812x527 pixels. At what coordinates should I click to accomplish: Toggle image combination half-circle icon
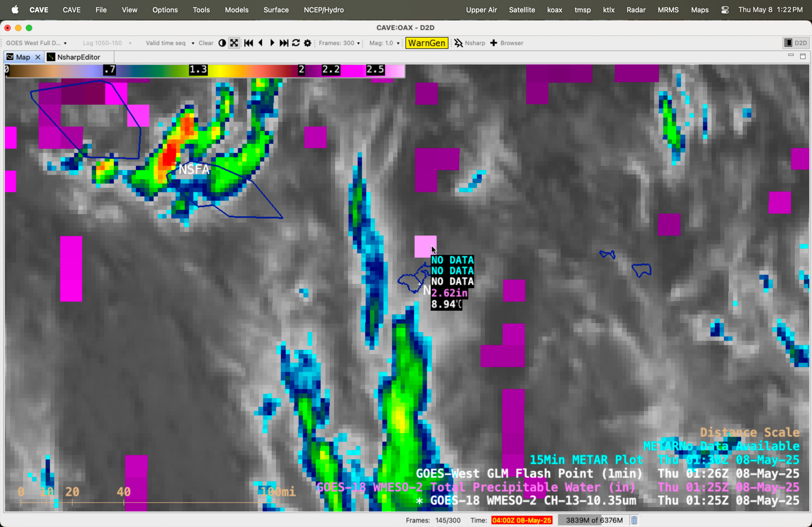click(x=222, y=43)
